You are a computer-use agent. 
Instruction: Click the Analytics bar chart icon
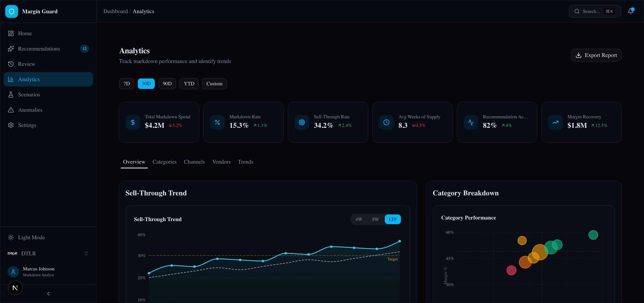[x=11, y=79]
